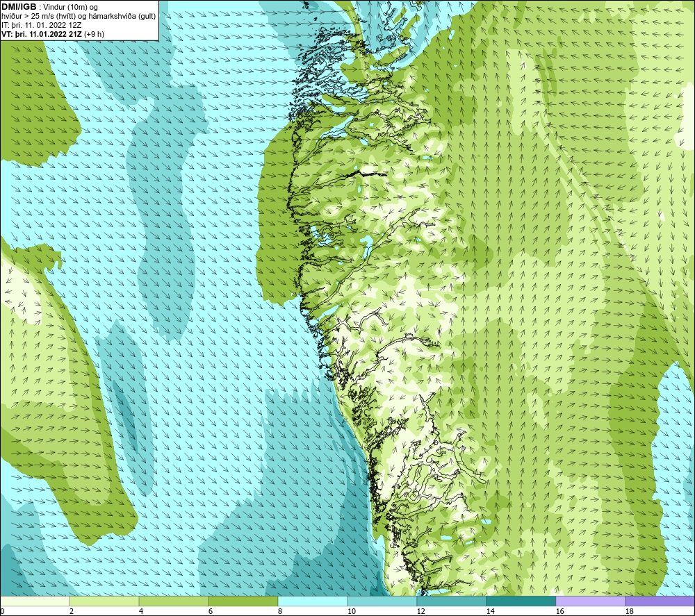Click the 'DMI/IGB' title text
Viewport: 695px width, 616px height.
tap(19, 7)
